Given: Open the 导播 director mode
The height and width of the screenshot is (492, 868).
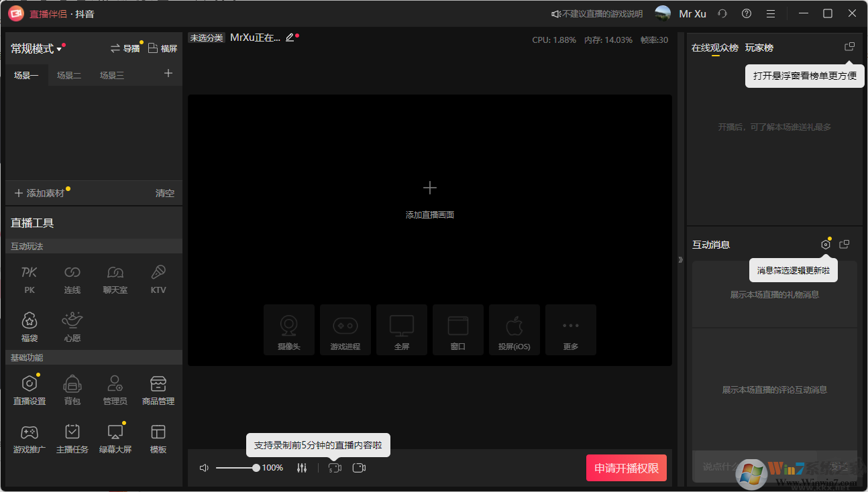Looking at the screenshot, I should 125,48.
